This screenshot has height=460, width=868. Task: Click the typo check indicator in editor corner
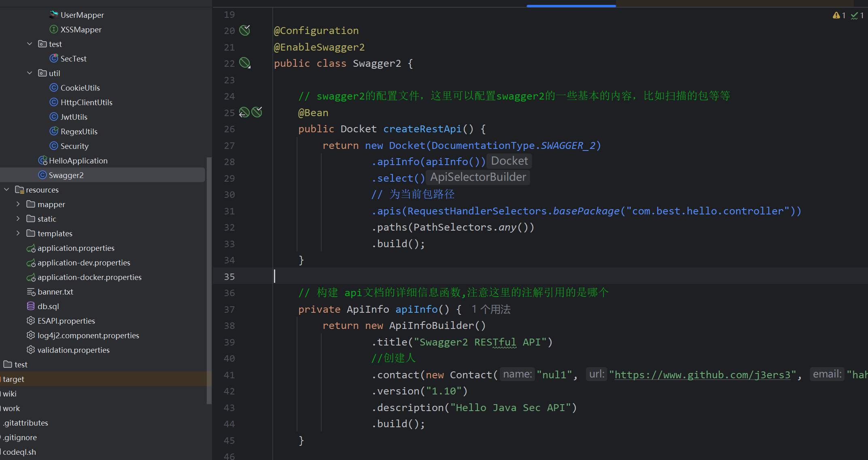click(857, 15)
